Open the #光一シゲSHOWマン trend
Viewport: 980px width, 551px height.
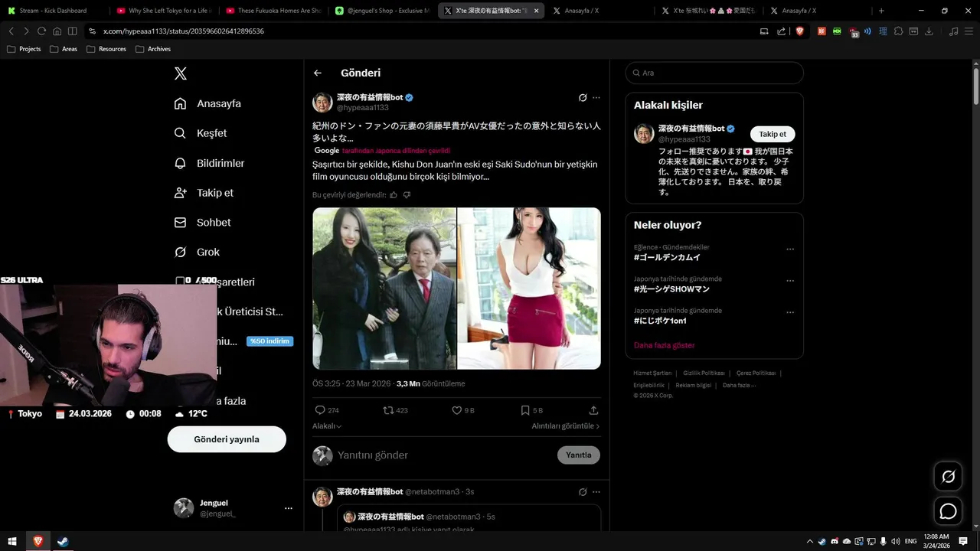[x=671, y=289]
